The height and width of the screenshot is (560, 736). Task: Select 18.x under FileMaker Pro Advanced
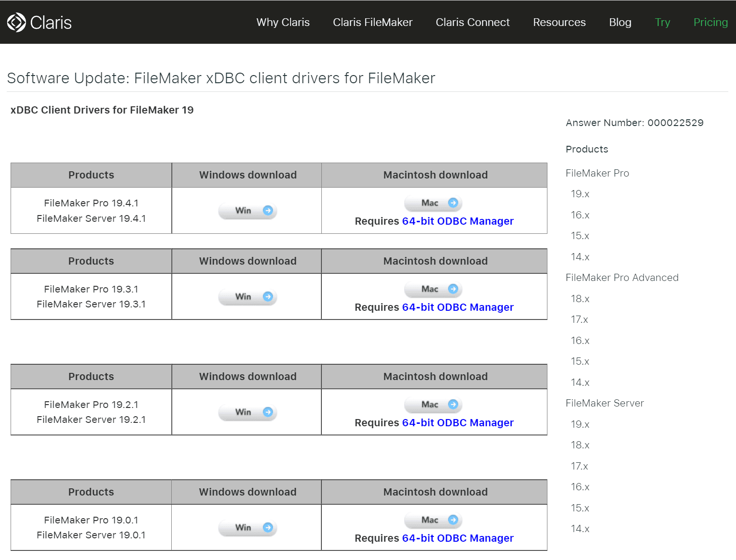pos(580,299)
